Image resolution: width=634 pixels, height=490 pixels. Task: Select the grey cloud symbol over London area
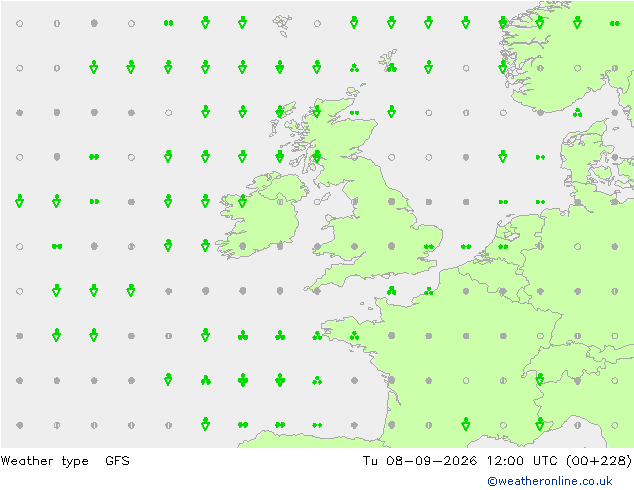[391, 246]
